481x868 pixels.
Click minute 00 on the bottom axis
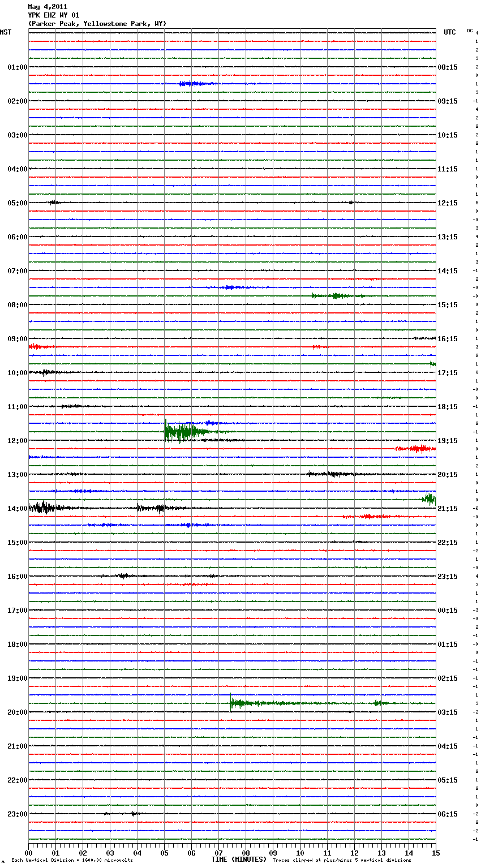click(x=28, y=853)
